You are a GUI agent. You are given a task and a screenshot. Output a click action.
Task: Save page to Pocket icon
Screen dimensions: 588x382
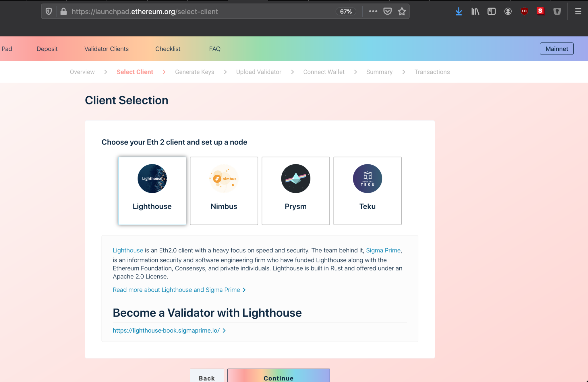click(387, 11)
